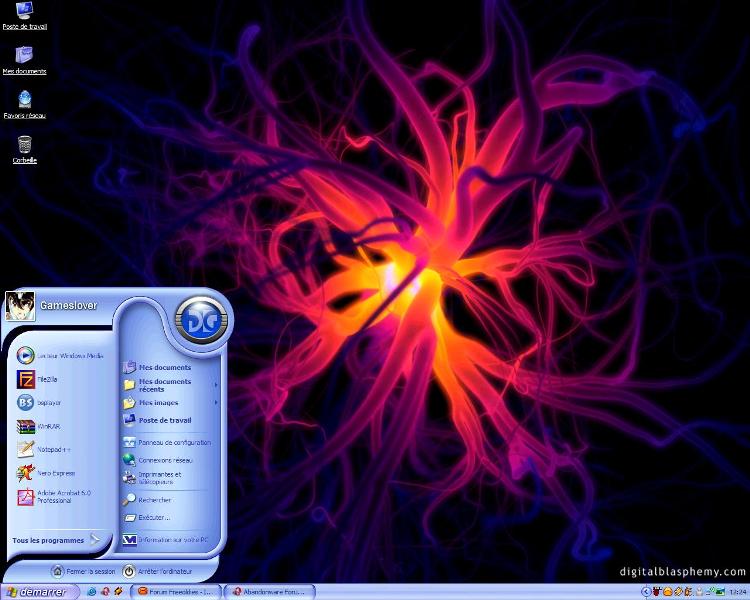Click the network connection tray icon

point(710,591)
